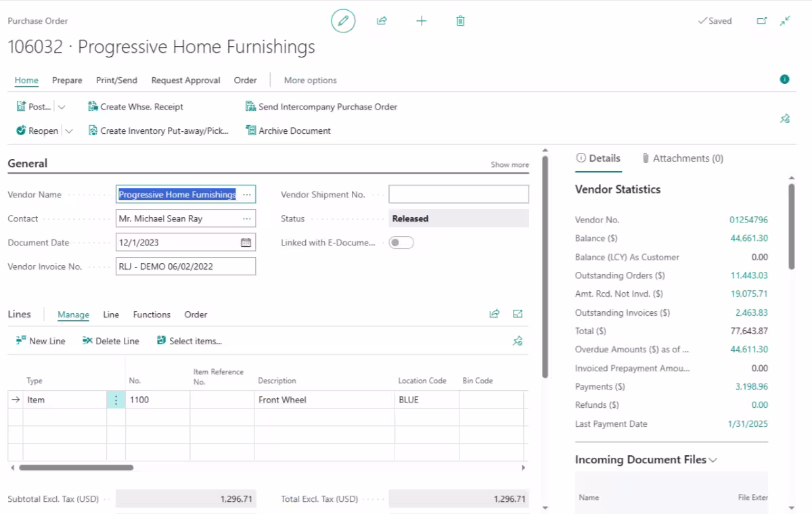Image resolution: width=812 pixels, height=514 pixels.
Task: Click Select items action
Action: [189, 341]
